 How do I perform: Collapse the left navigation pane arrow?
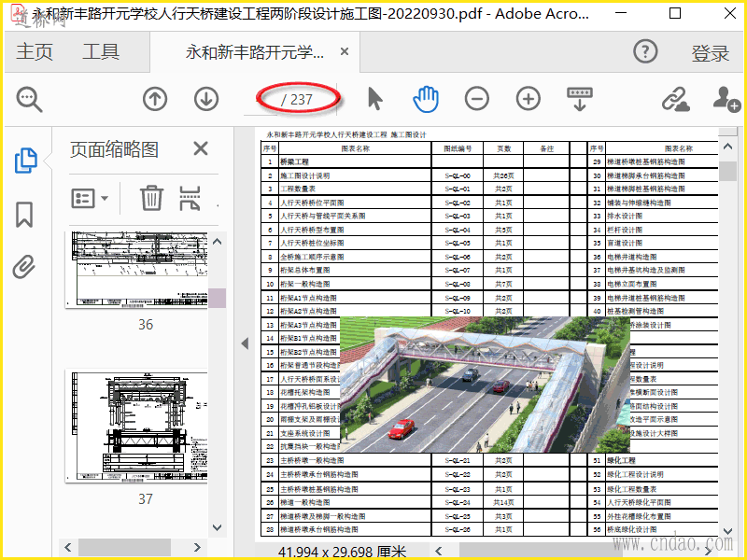click(245, 343)
